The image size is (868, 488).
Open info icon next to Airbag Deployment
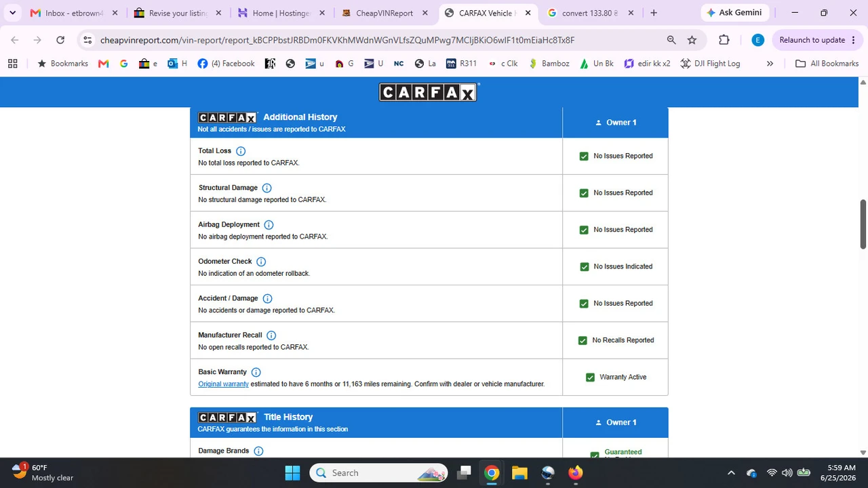269,225
